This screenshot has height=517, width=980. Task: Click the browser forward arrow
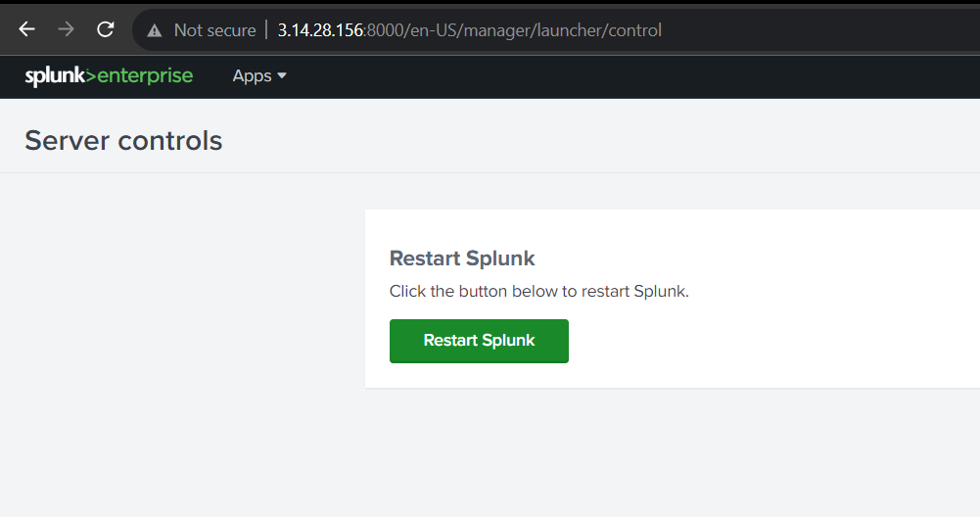66,29
